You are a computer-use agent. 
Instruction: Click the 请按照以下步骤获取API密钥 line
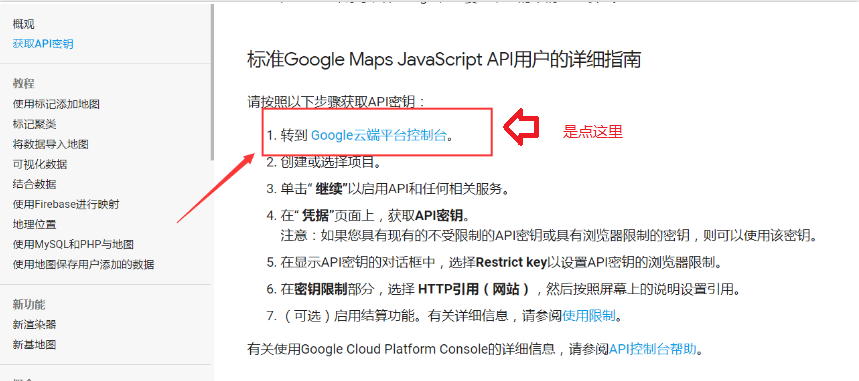click(336, 101)
